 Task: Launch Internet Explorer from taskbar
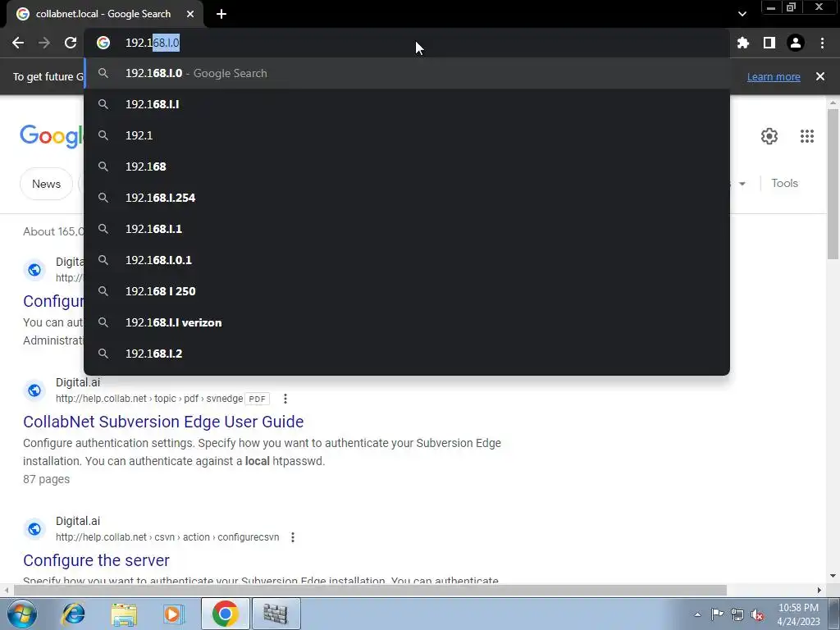point(73,614)
